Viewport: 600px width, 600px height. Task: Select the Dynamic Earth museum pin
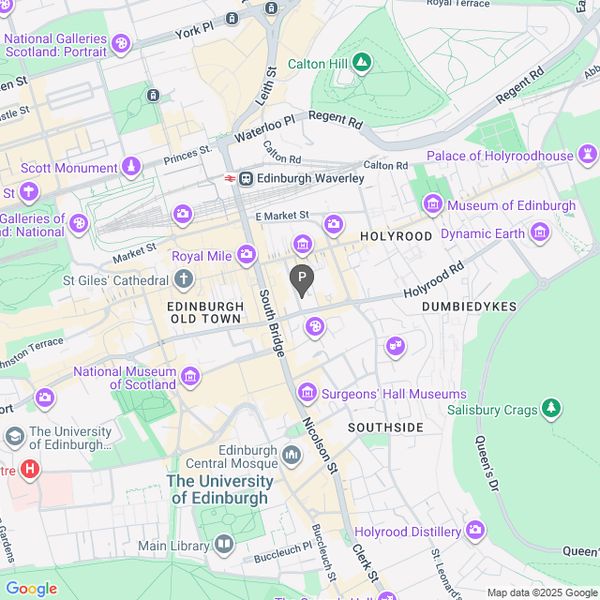[540, 232]
